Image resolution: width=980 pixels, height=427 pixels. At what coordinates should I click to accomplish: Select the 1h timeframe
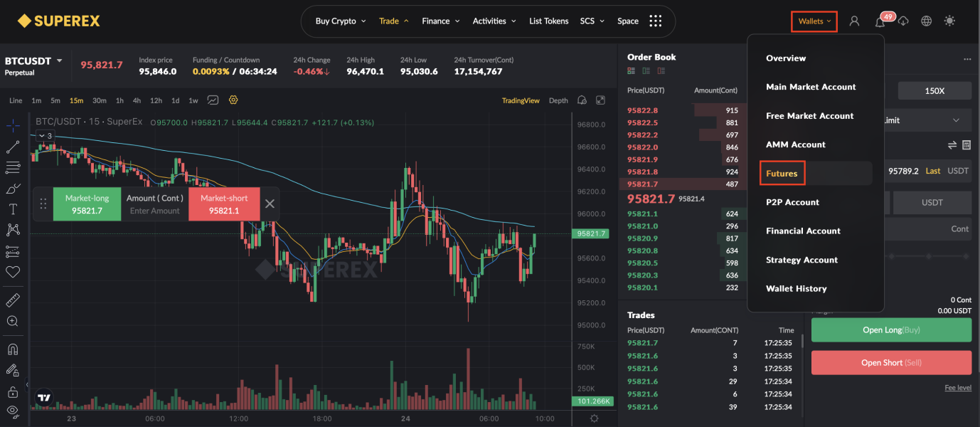point(119,100)
